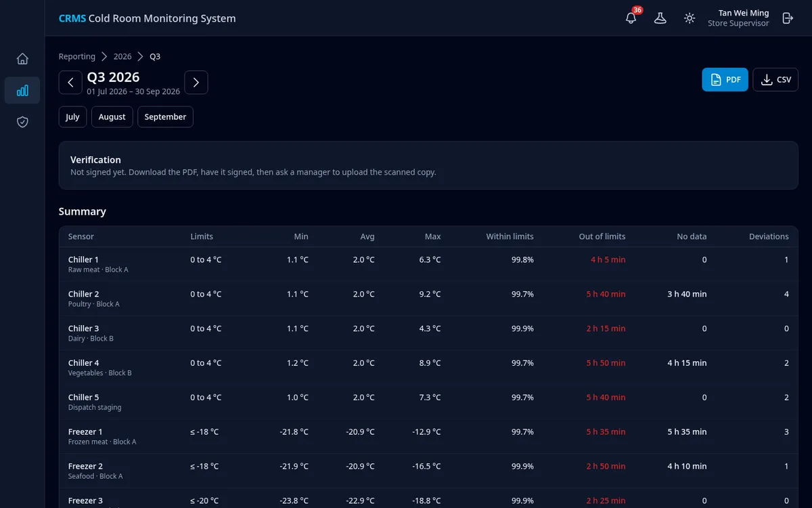This screenshot has height=508, width=812.
Task: Select the August month tab
Action: point(112,117)
